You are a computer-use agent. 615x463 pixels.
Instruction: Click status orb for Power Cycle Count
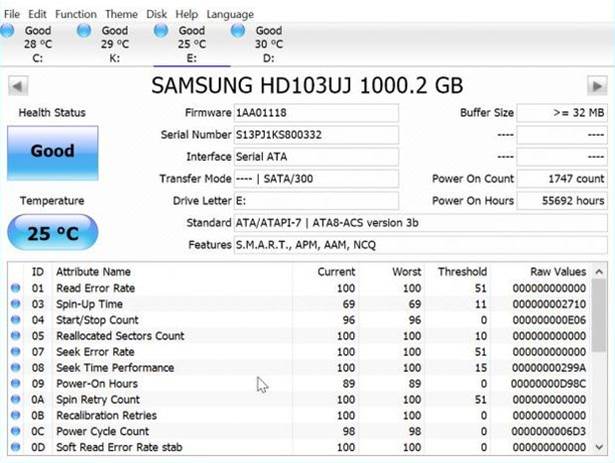16,431
